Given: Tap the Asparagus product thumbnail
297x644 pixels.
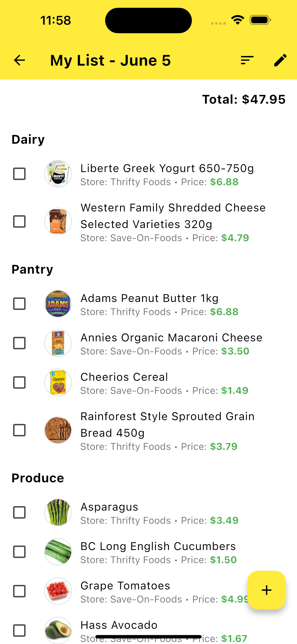Looking at the screenshot, I should click(58, 512).
